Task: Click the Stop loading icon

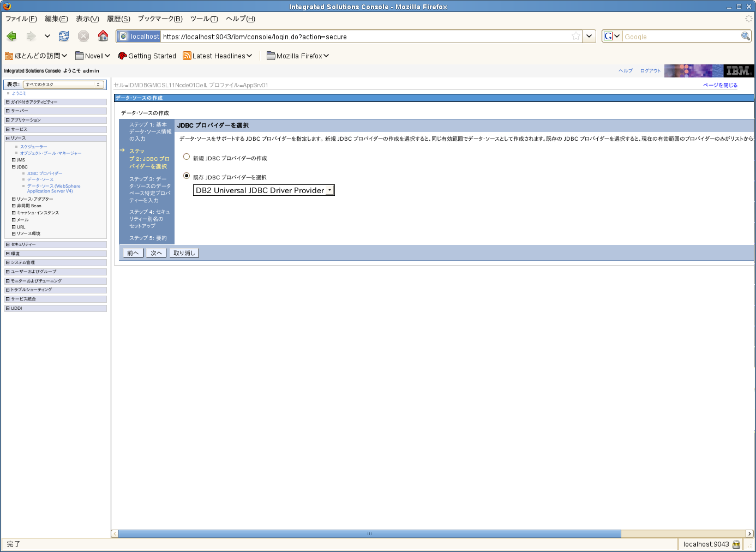Action: [83, 36]
